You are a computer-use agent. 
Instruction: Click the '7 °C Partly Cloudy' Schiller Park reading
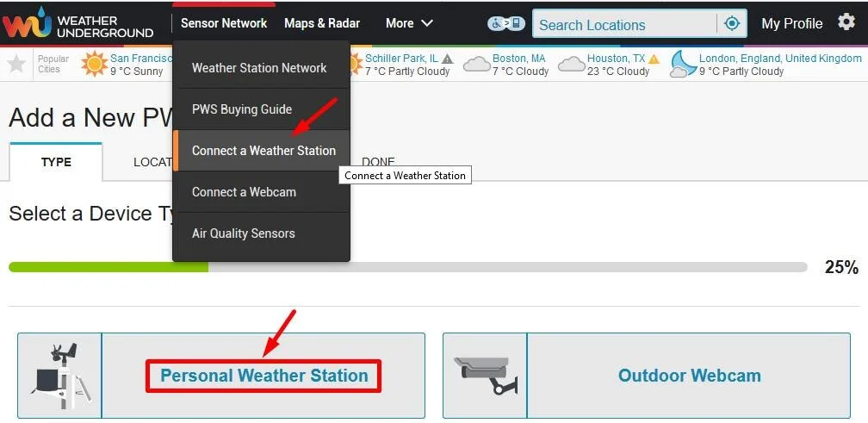(x=407, y=72)
